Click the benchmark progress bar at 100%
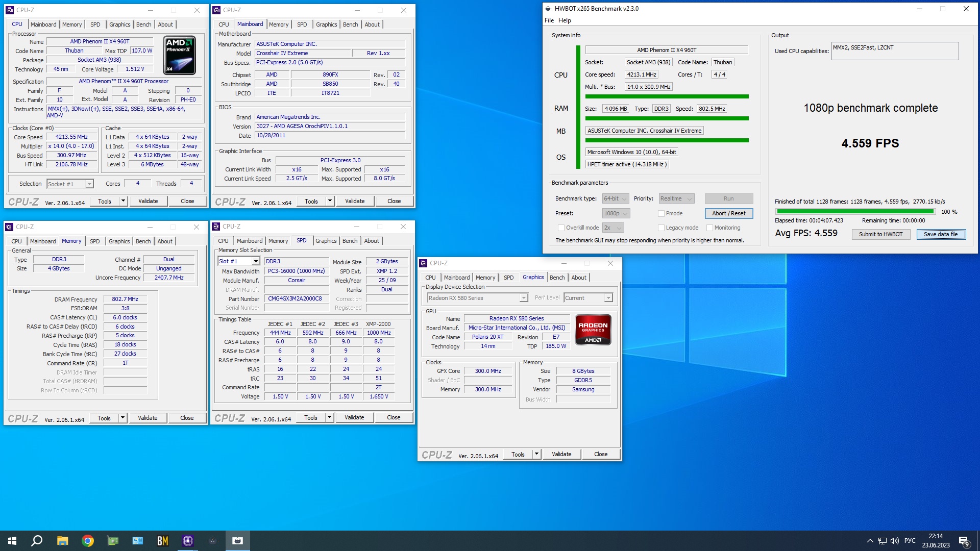 (x=855, y=212)
